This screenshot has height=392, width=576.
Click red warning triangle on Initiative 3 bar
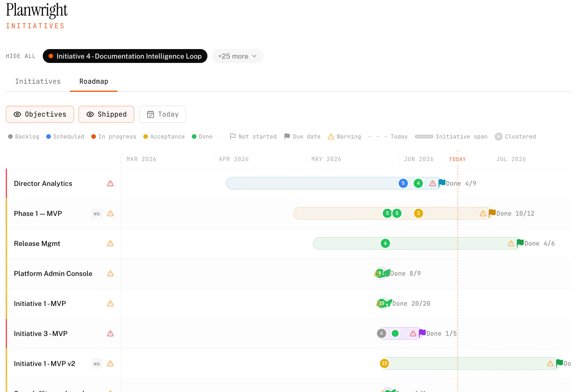pos(413,334)
